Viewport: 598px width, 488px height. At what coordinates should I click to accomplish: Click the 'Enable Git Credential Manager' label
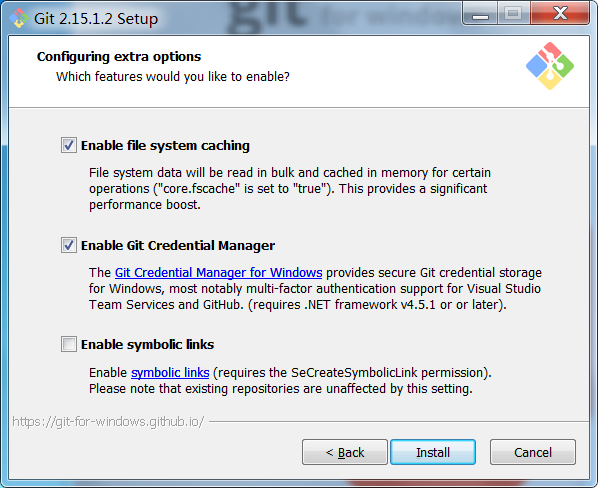pos(178,246)
